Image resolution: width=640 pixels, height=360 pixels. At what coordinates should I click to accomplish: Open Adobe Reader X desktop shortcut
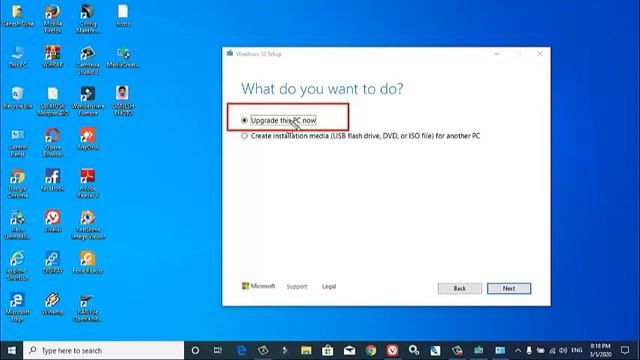pos(88,184)
